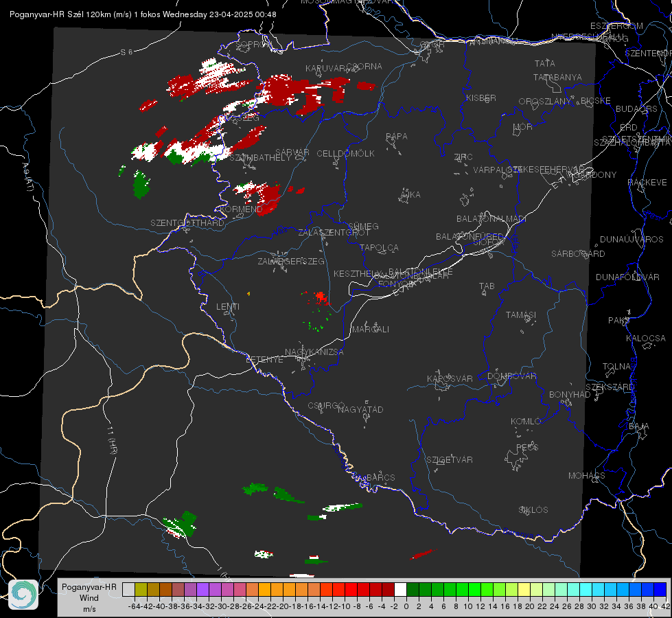
Task: Click the purple swatch between -34 and -32
Action: [x=202, y=589]
